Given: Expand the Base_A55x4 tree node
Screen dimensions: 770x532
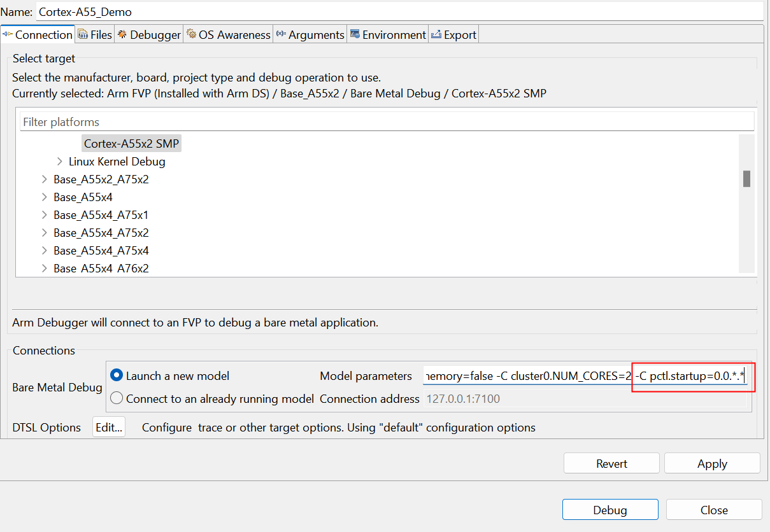Looking at the screenshot, I should pos(45,197).
